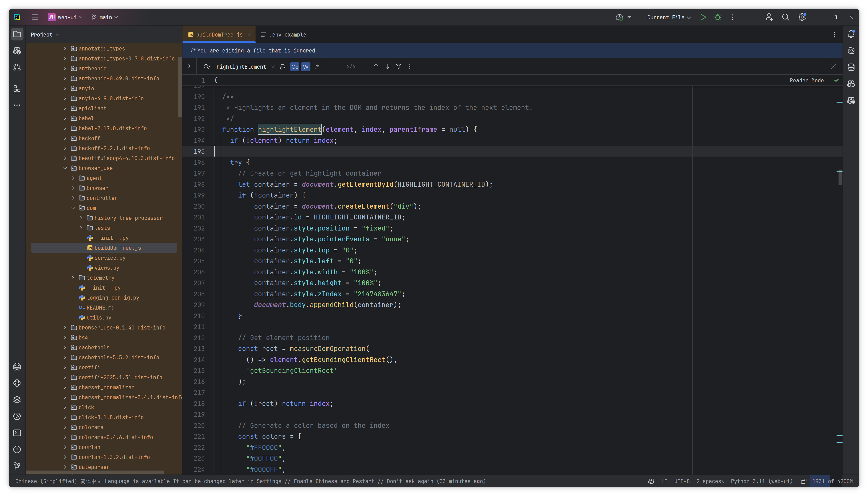868x496 pixels.
Task: Open the Commit tool window
Action: tap(17, 67)
